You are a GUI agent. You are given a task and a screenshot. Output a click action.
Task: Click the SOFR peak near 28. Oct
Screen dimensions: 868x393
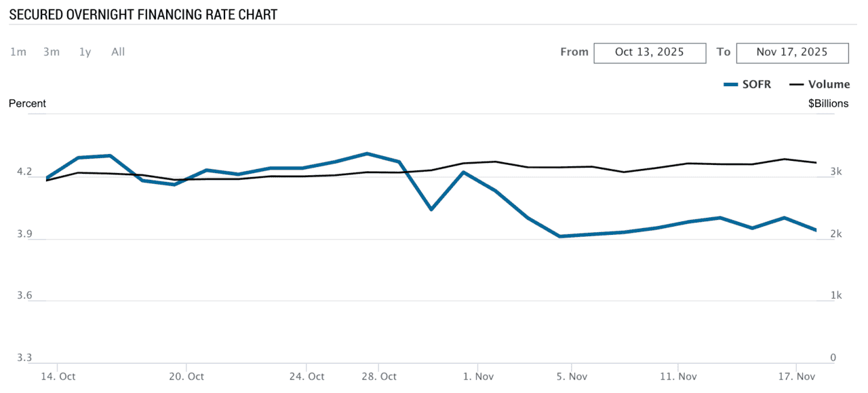366,154
